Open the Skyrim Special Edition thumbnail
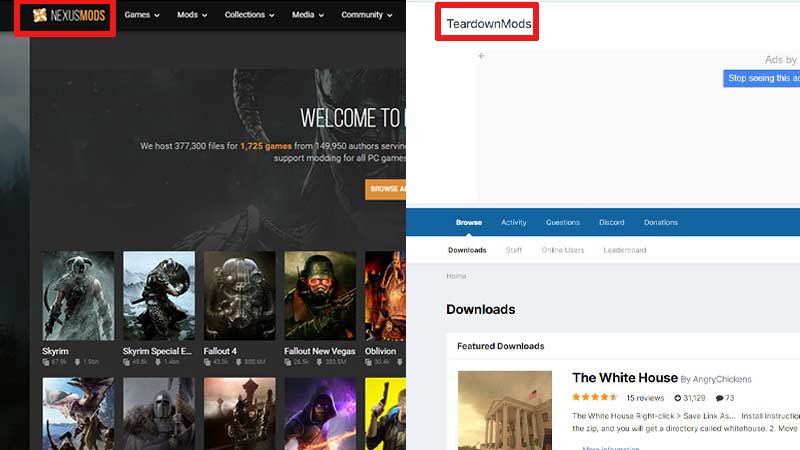The image size is (800, 450). (159, 295)
